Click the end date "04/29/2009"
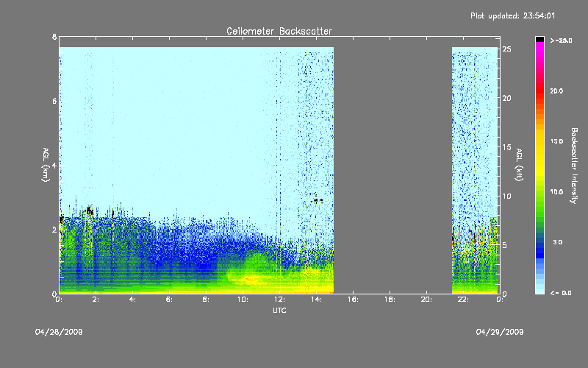 coord(500,332)
